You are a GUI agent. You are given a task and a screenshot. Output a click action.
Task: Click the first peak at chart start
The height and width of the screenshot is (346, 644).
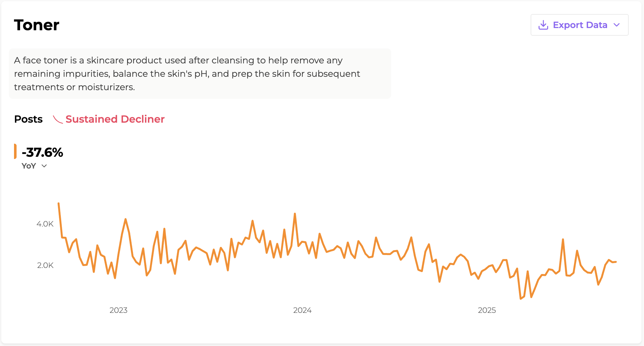coord(59,204)
